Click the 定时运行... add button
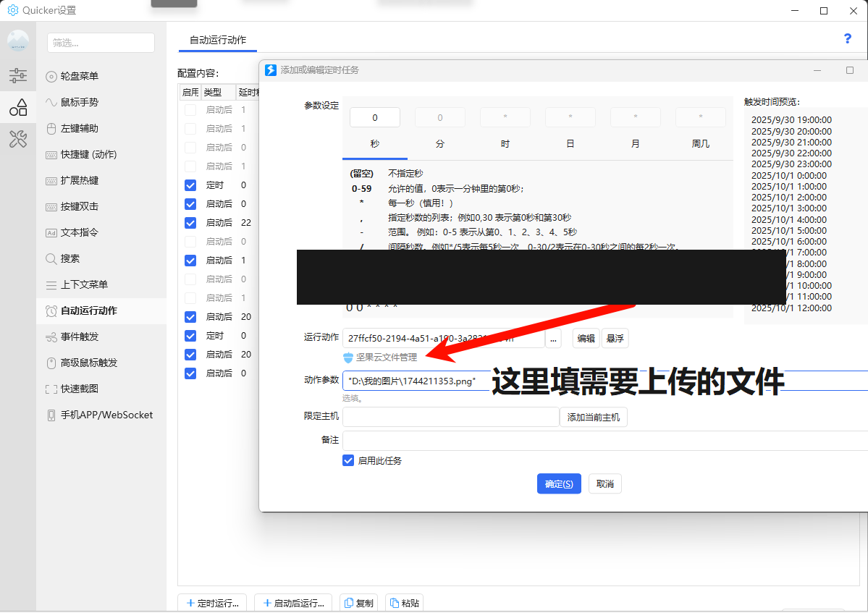 pyautogui.click(x=214, y=603)
